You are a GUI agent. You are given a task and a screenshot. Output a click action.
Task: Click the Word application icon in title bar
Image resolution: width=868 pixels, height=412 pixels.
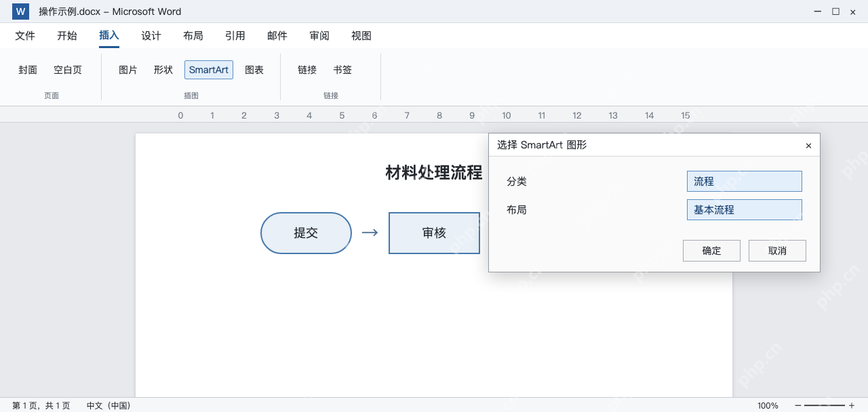[20, 12]
